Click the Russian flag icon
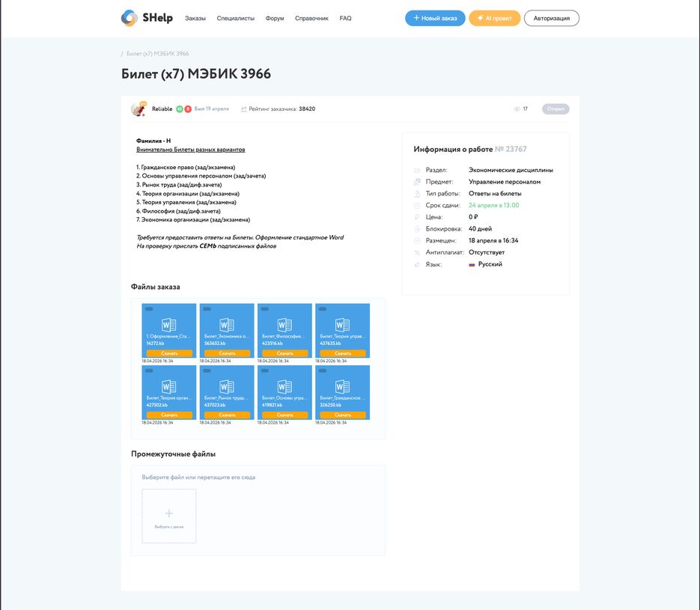The image size is (700, 610). pyautogui.click(x=472, y=265)
